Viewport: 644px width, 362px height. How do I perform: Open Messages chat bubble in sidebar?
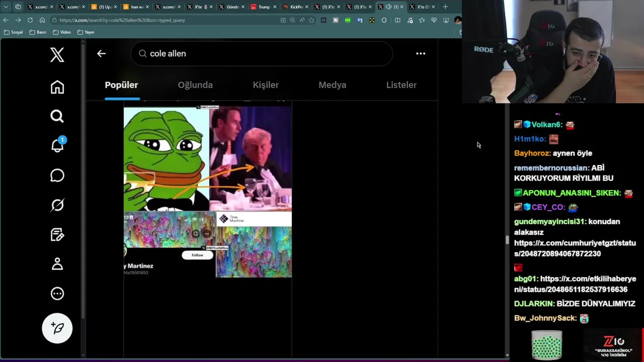(57, 175)
